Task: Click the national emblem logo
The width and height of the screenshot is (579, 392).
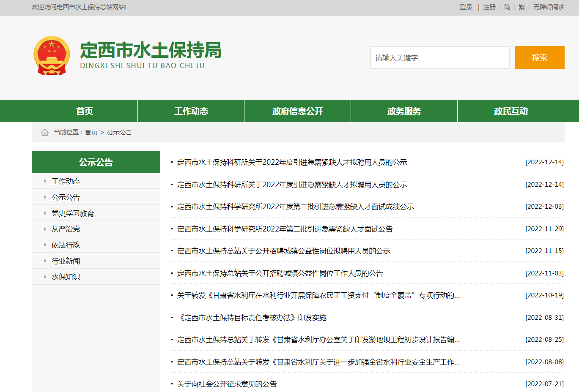Action: pos(52,56)
